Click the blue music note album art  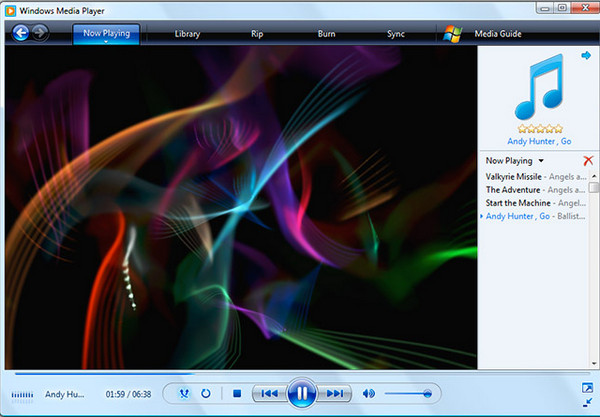[540, 87]
